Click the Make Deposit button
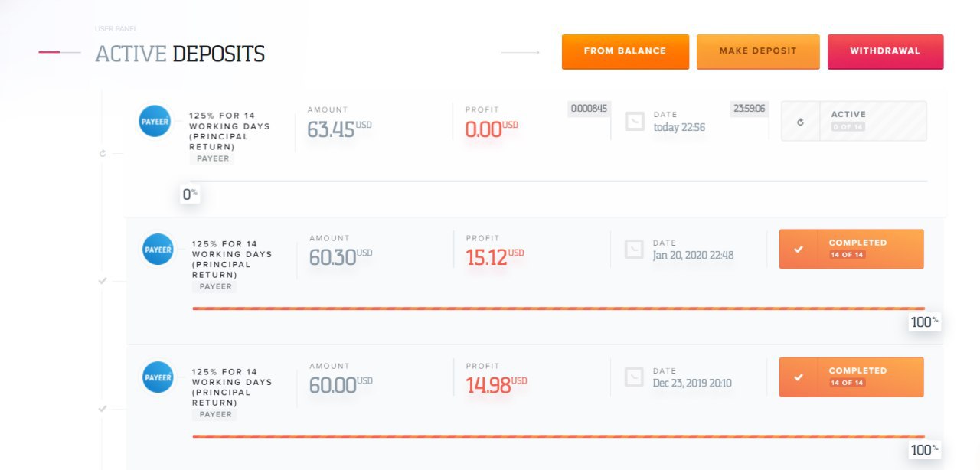This screenshot has width=980, height=470. (758, 51)
